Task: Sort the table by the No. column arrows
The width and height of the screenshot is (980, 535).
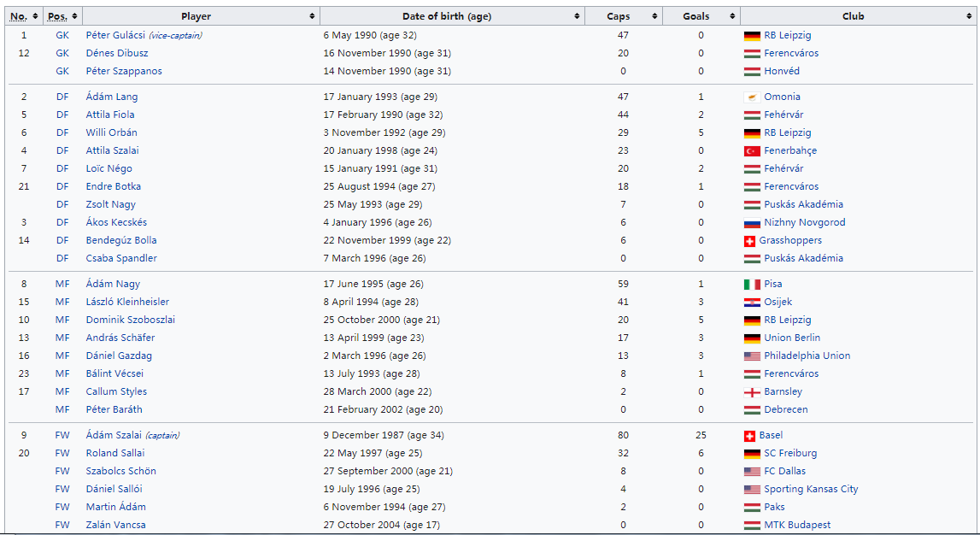Action: coord(35,16)
